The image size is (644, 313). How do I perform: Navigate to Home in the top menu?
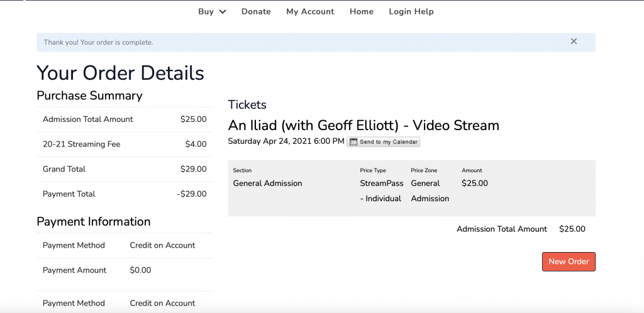pyautogui.click(x=362, y=11)
